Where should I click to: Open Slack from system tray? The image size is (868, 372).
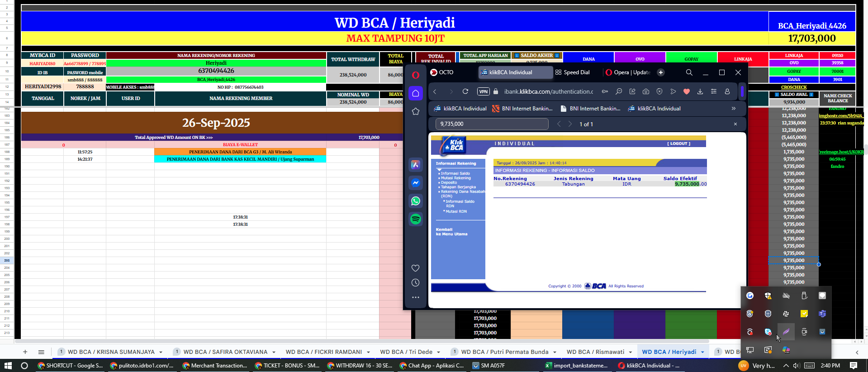(786, 314)
